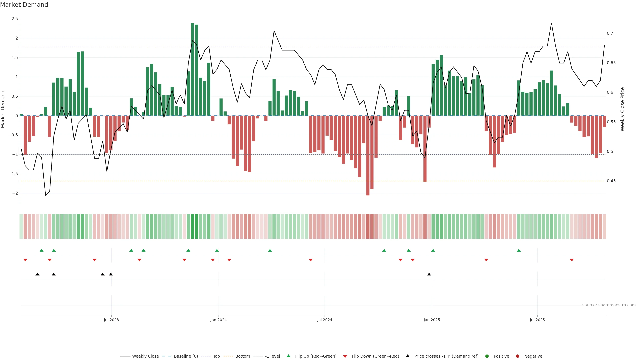Click the Market Demand chart title
The height and width of the screenshot is (362, 644).
pyautogui.click(x=24, y=5)
